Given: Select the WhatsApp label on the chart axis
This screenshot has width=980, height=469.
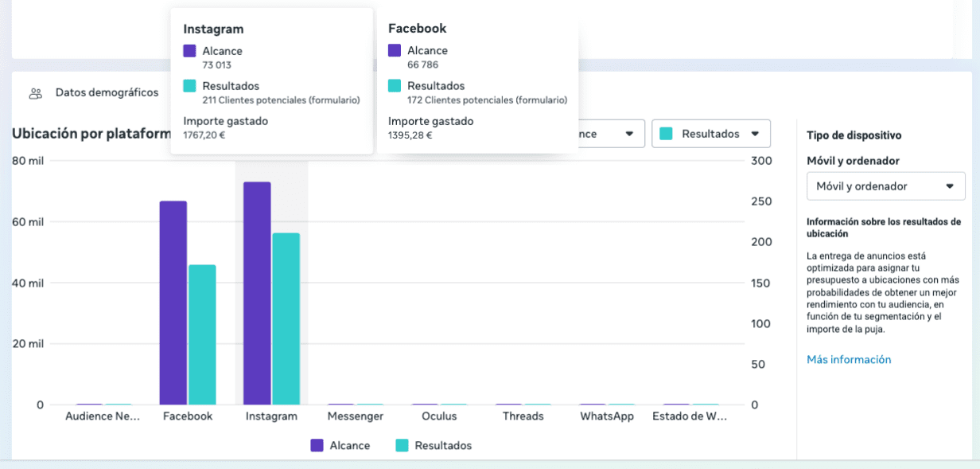Looking at the screenshot, I should [x=606, y=416].
